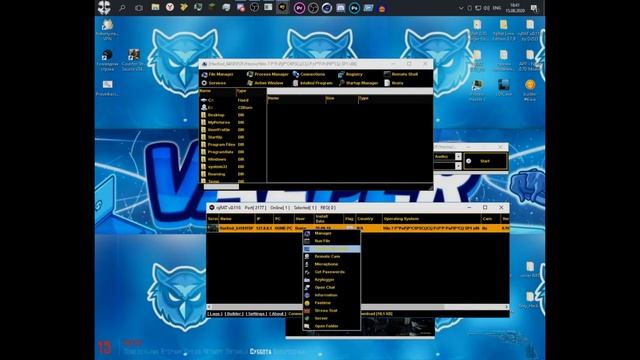Open Discord from the taskbar
The height and width of the screenshot is (360, 640).
(340, 8)
